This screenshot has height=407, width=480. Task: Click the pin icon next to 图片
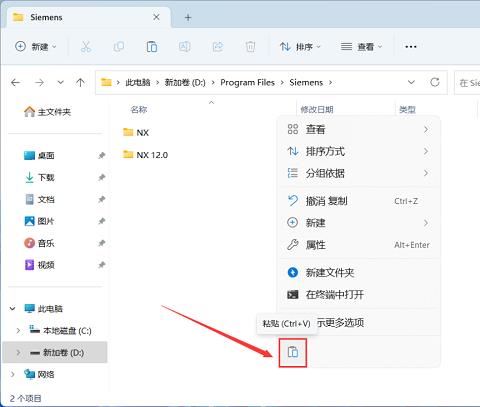coord(102,221)
